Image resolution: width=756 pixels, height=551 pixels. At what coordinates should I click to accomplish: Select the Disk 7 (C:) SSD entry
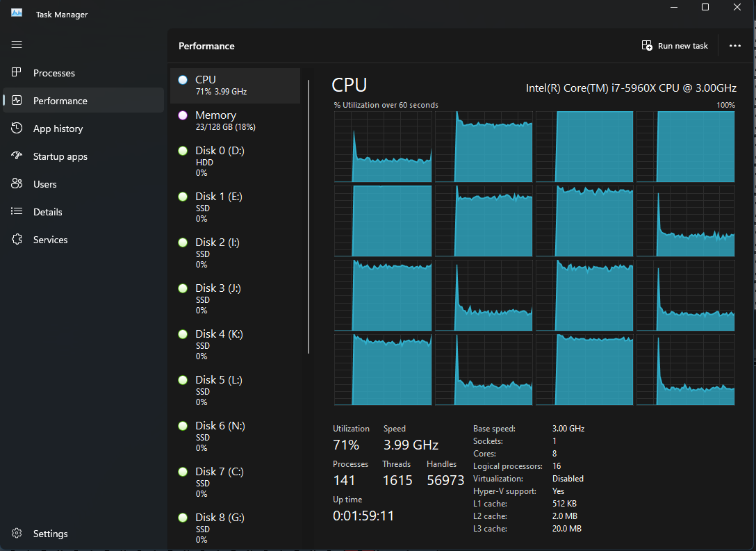[236, 482]
